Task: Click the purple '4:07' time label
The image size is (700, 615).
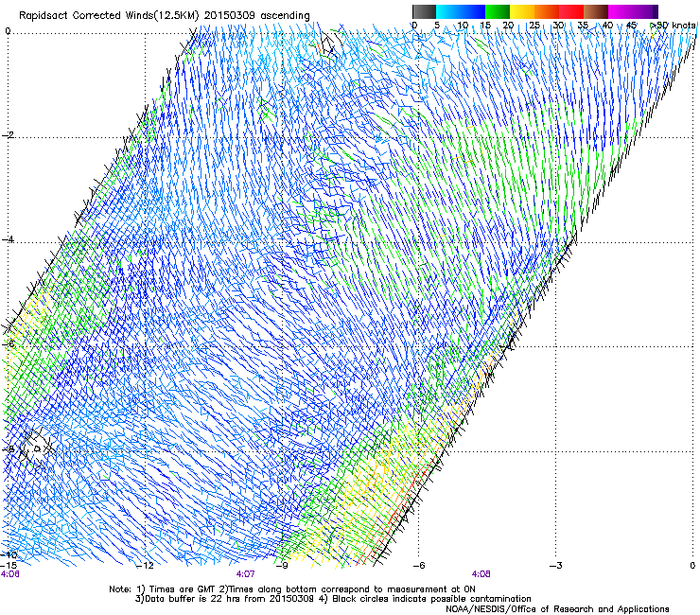Action: click(246, 574)
